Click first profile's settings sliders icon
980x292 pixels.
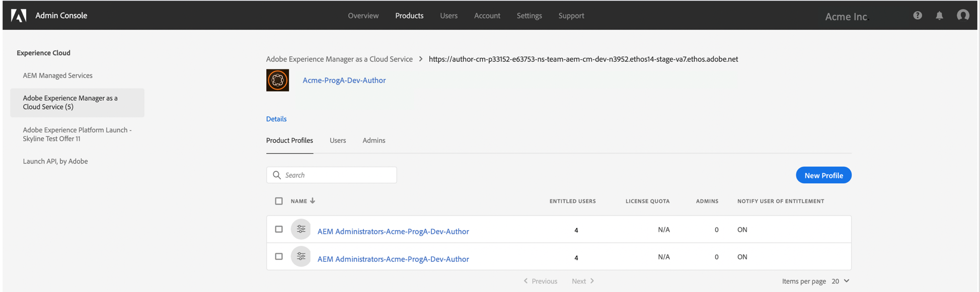[x=301, y=230]
